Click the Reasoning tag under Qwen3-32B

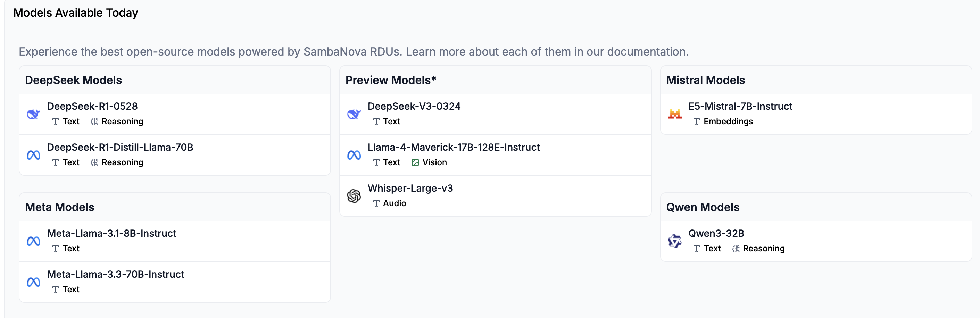763,248
